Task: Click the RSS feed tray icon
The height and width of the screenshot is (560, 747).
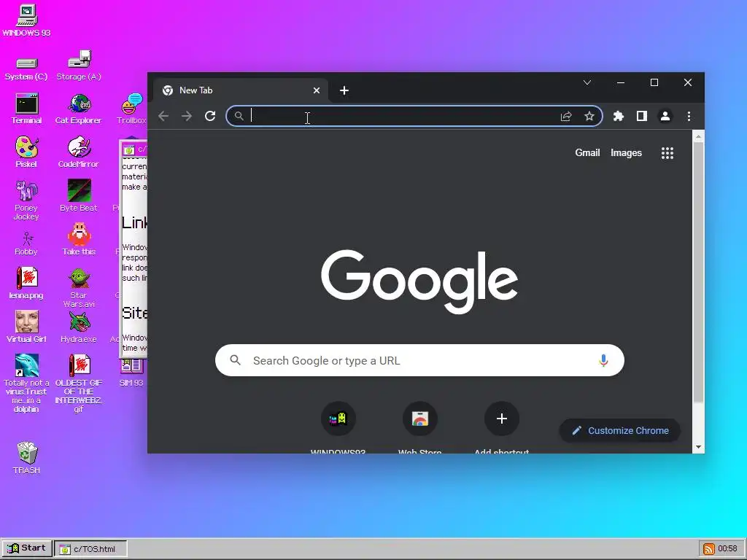Action: [709, 548]
